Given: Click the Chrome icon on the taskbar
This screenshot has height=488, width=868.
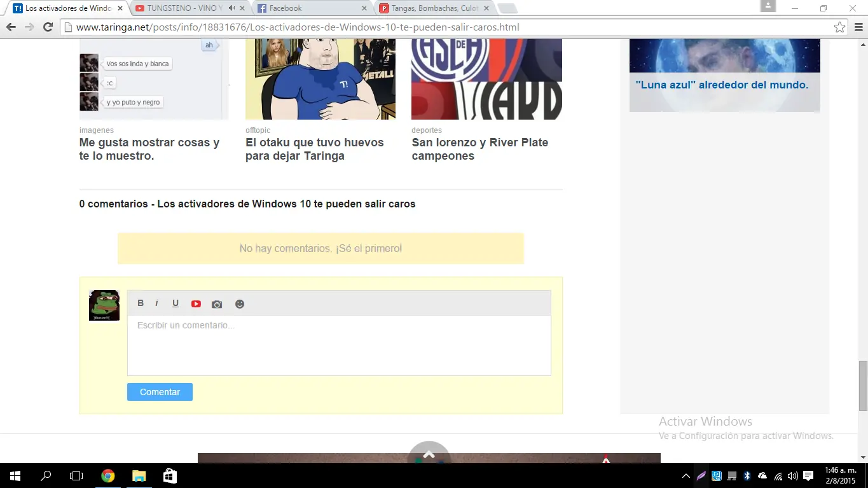Looking at the screenshot, I should pyautogui.click(x=108, y=475).
